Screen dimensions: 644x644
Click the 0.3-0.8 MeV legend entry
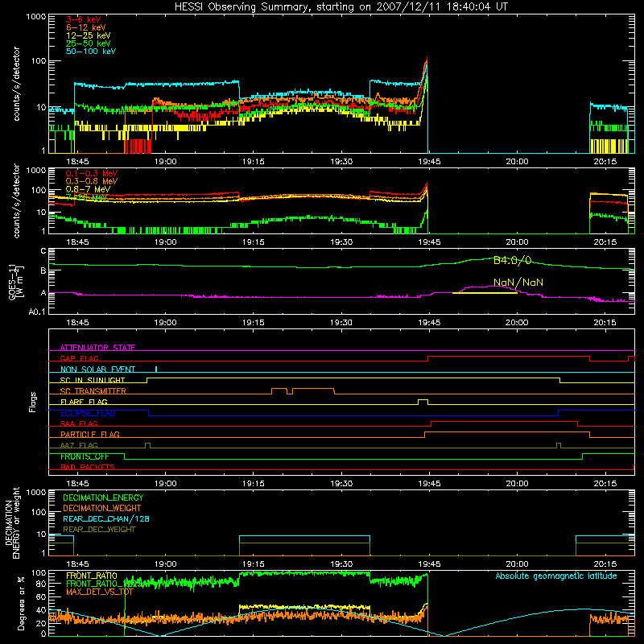tap(92, 181)
